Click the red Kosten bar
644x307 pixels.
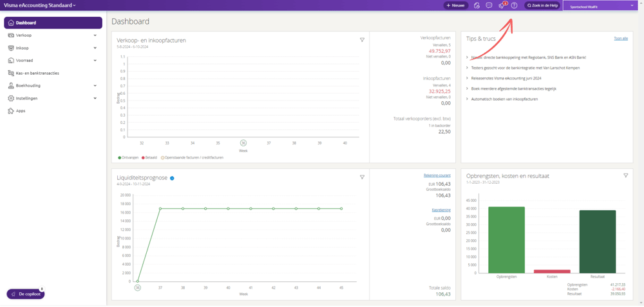(x=552, y=271)
